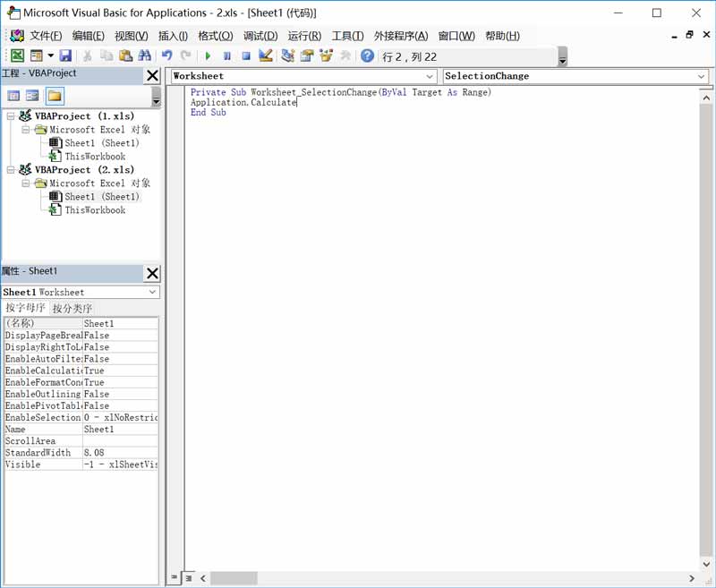Restore inner code window button

point(689,35)
